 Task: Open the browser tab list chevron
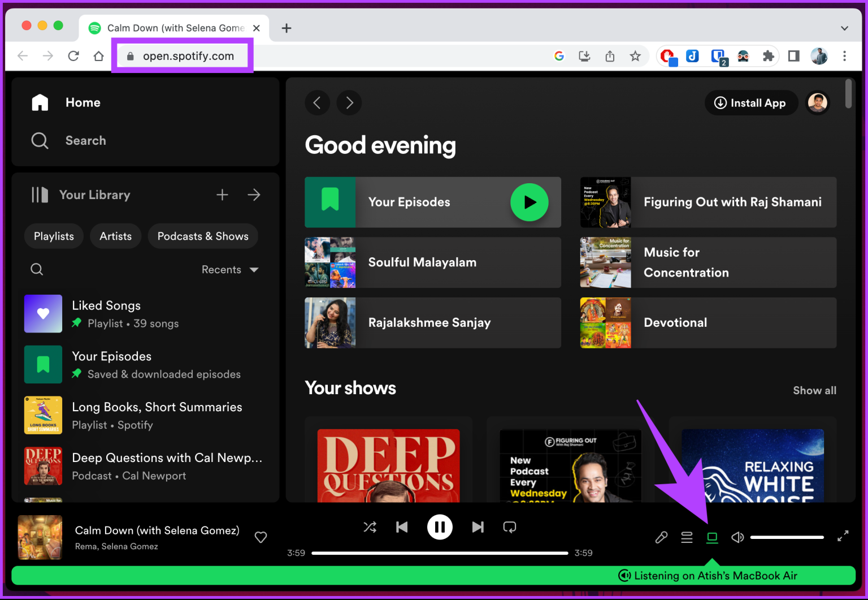(844, 28)
